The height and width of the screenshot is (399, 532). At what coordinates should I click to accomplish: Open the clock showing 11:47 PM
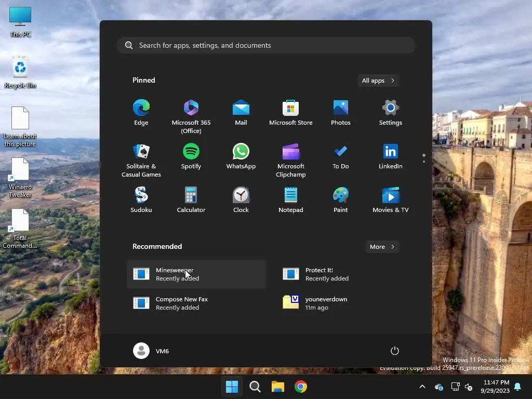[x=495, y=387]
